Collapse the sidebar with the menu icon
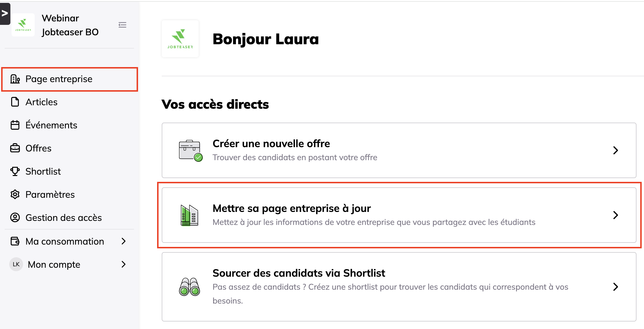The height and width of the screenshot is (329, 644). coord(122,25)
